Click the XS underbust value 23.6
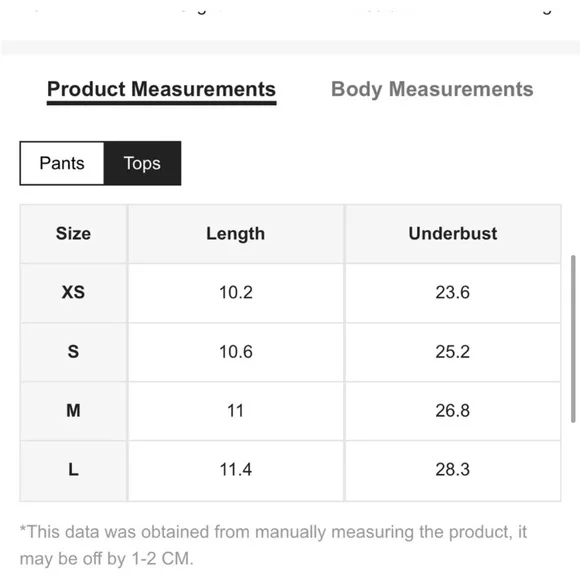 453,293
